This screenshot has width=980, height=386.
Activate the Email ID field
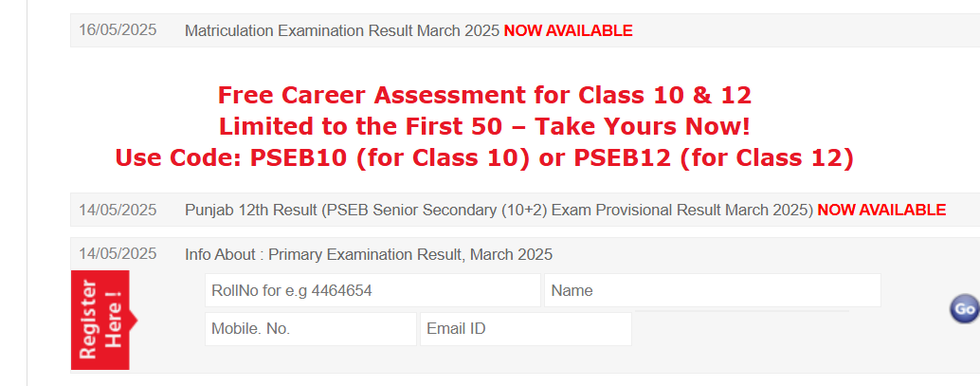(526, 329)
